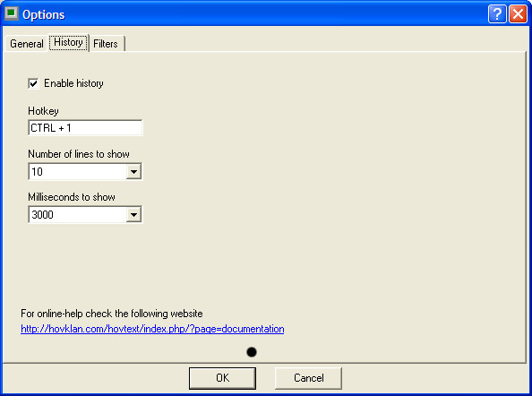Click the Enable history label text
This screenshot has width=532, height=396.
pyautogui.click(x=73, y=83)
